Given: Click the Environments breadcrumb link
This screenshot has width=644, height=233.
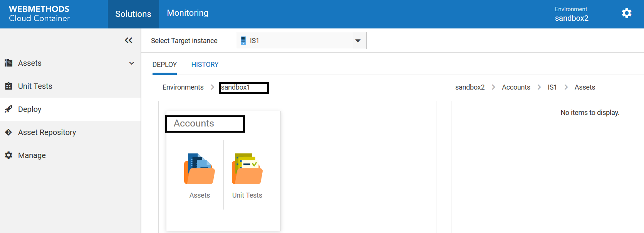Looking at the screenshot, I should [x=183, y=87].
